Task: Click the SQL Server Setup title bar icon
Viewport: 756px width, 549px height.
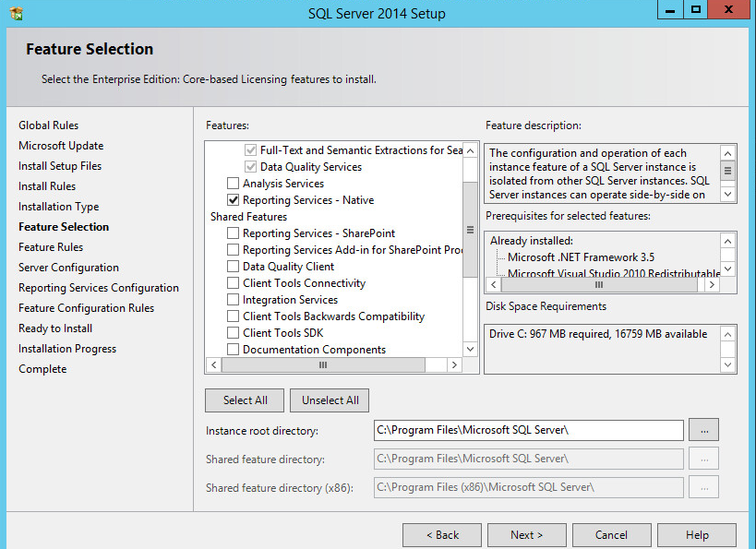Action: click(x=17, y=13)
